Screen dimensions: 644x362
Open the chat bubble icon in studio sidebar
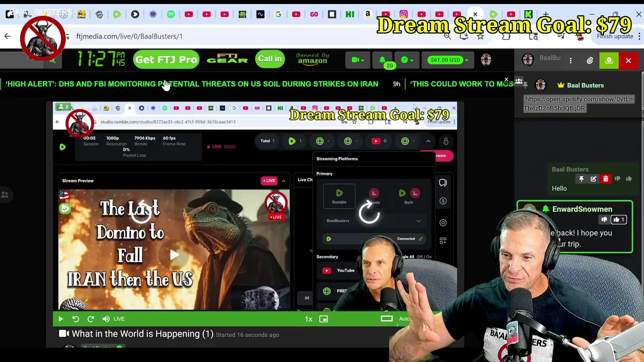[443, 183]
